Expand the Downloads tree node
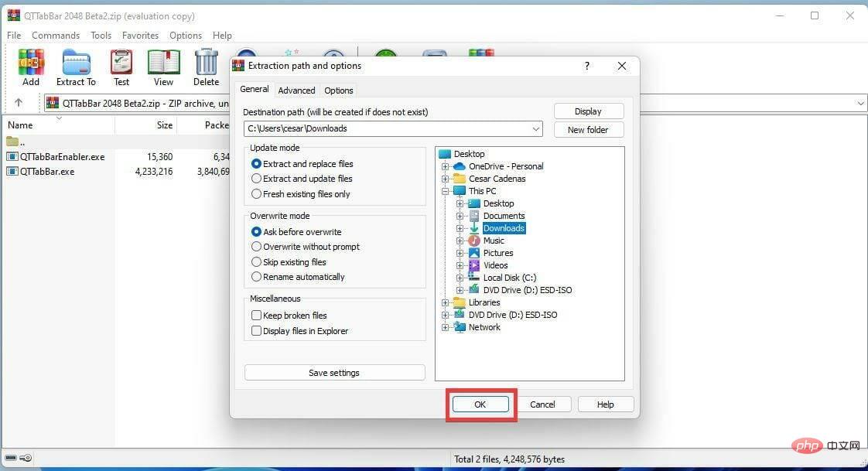Screen dimensions: 868x471 point(460,228)
